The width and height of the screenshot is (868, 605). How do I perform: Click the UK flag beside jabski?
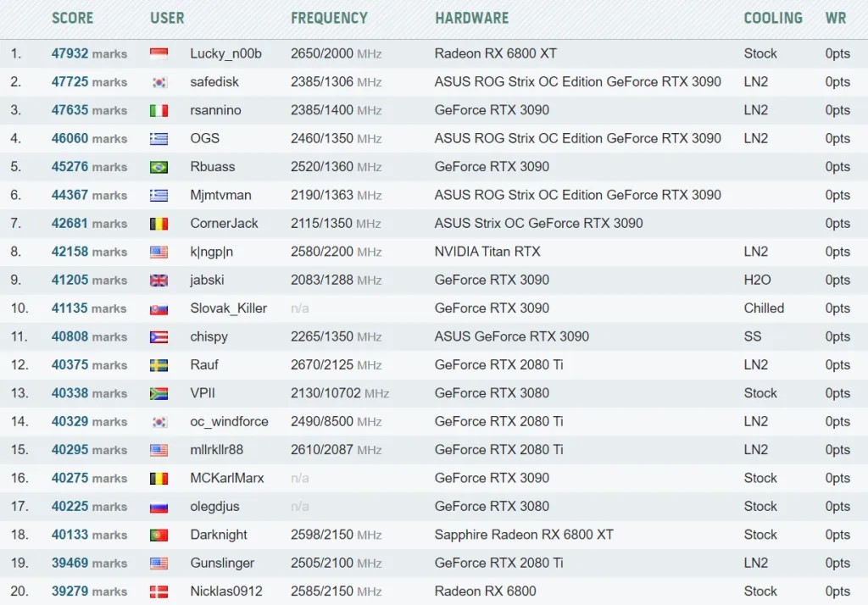pyautogui.click(x=159, y=280)
